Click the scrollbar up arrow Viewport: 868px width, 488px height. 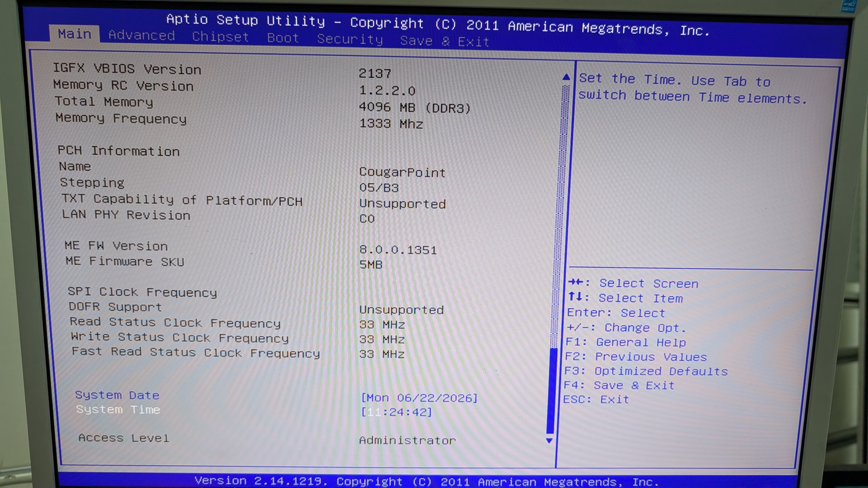[x=566, y=77]
